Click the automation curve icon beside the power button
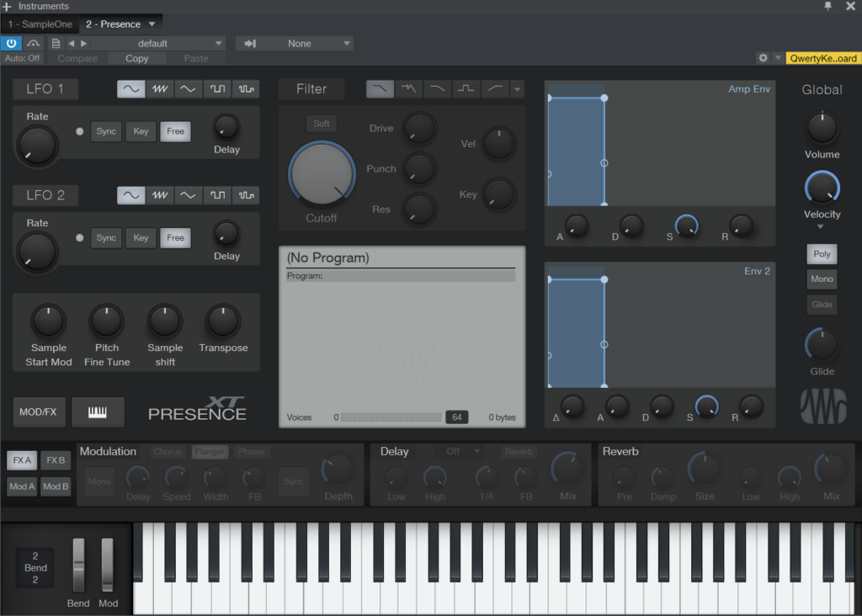 [x=33, y=44]
